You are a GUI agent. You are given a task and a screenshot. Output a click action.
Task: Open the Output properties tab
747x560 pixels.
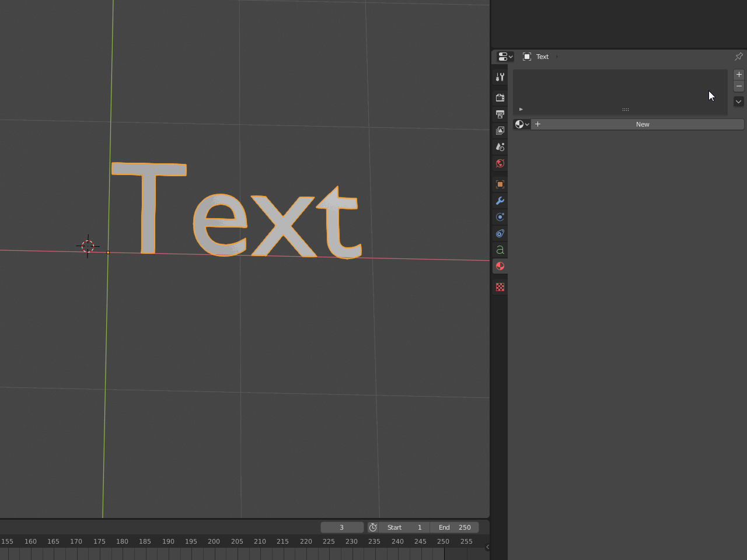point(500,114)
